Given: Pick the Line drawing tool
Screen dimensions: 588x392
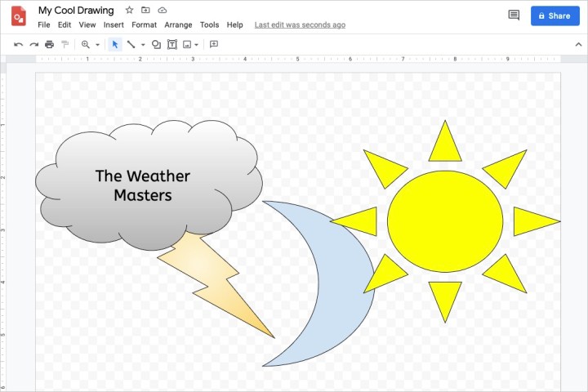Looking at the screenshot, I should click(x=131, y=44).
